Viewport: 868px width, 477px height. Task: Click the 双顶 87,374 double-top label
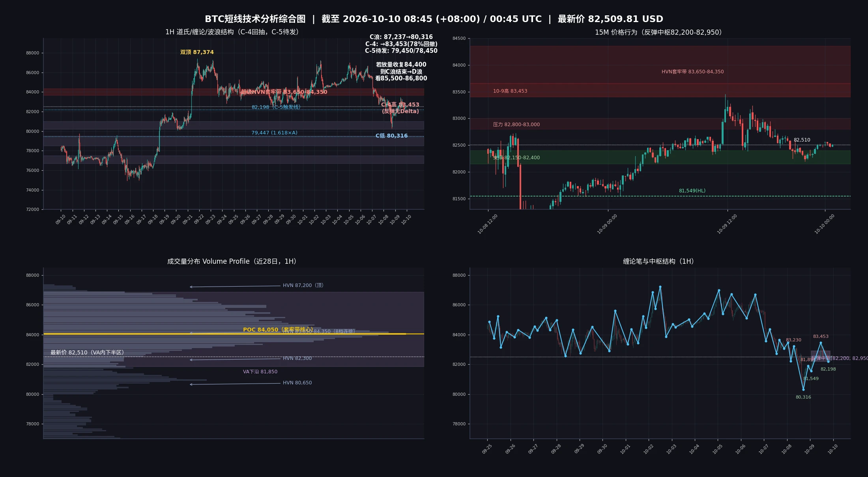pyautogui.click(x=197, y=52)
